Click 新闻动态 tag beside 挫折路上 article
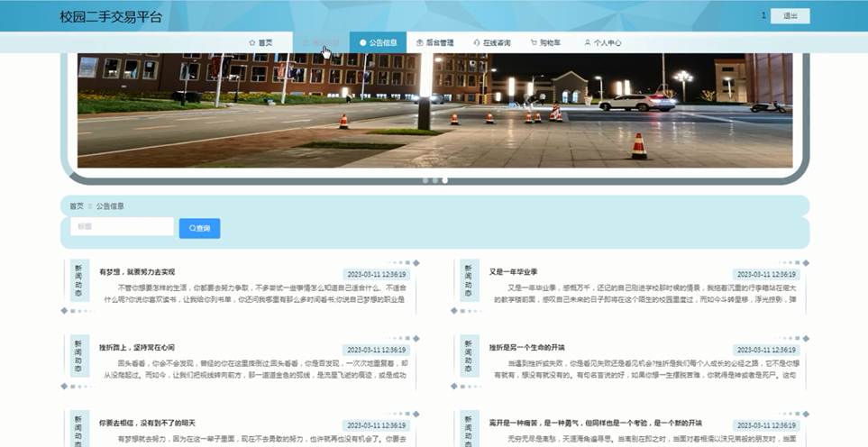Screen dimensions: 868x447 click(79, 356)
